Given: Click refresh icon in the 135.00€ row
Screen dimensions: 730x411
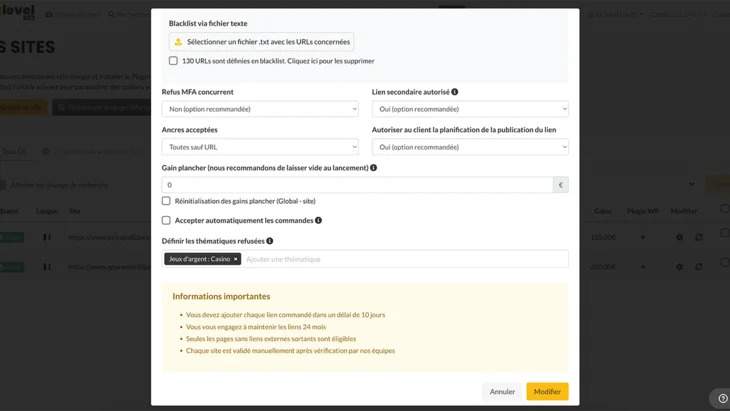Looking at the screenshot, I should [x=699, y=237].
